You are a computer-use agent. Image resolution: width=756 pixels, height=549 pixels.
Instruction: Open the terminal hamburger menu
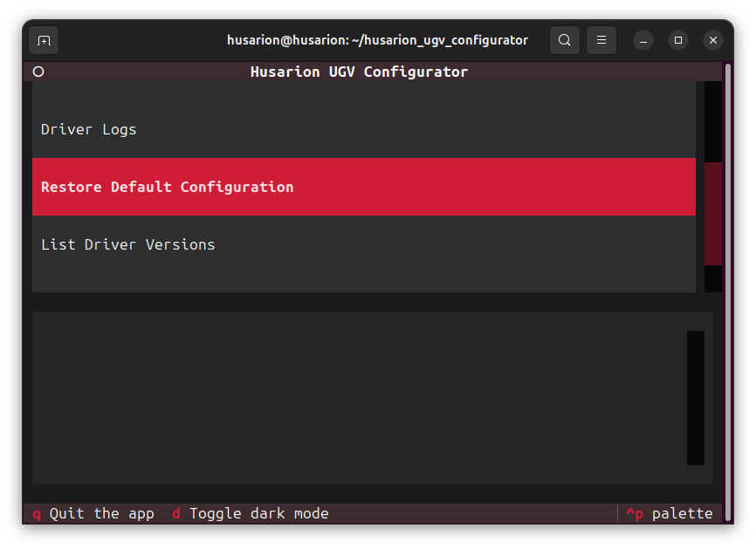[601, 40]
